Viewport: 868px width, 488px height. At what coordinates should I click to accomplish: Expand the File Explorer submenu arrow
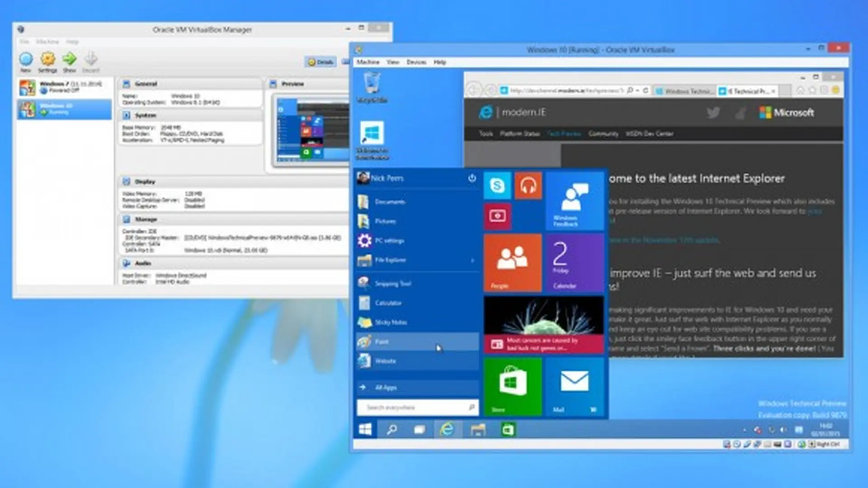tap(472, 260)
